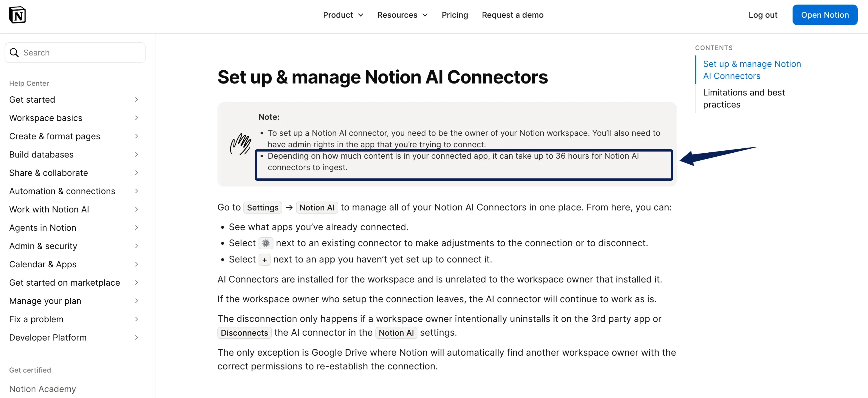Open the Resources dropdown menu
Screen dimensions: 868x398
pos(402,15)
